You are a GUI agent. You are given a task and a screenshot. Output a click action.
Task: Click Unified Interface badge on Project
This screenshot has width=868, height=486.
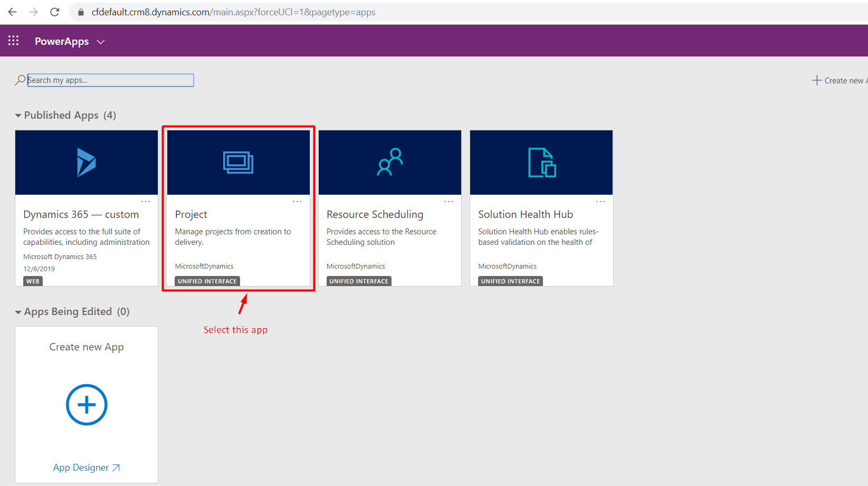point(207,281)
